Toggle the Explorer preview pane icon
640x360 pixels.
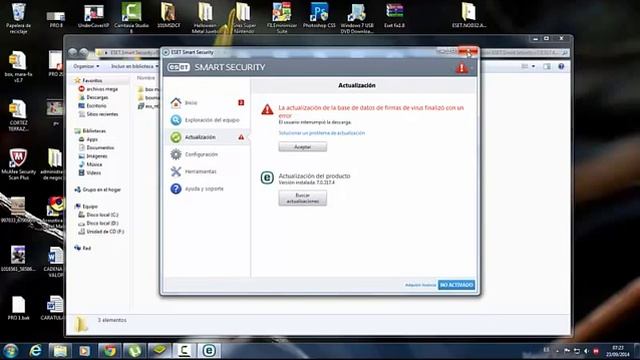tap(547, 67)
